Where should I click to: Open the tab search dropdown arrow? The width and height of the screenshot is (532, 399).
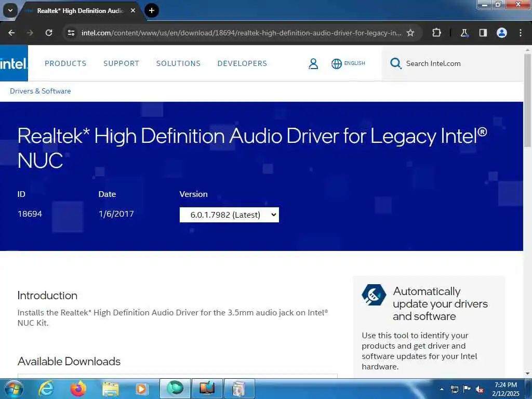click(x=10, y=10)
